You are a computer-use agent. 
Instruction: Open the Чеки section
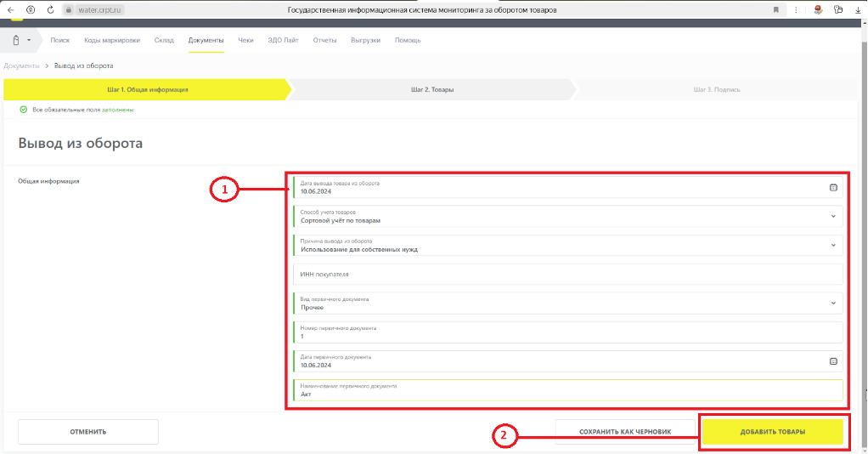click(x=245, y=41)
